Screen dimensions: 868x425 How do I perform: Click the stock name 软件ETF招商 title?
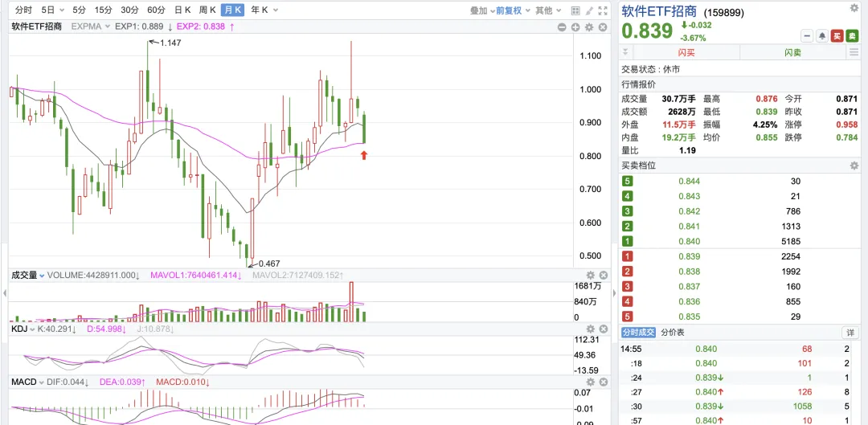tap(659, 11)
